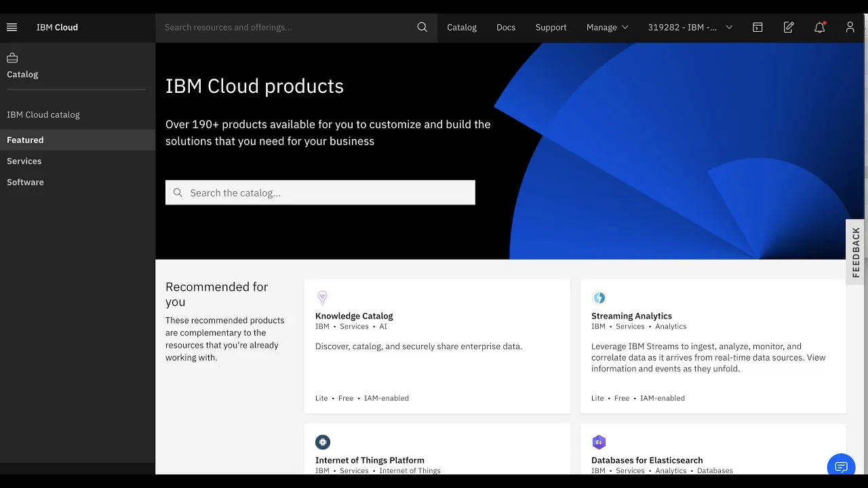The height and width of the screenshot is (488, 868).
Task: Open the Support menu item
Action: [551, 27]
